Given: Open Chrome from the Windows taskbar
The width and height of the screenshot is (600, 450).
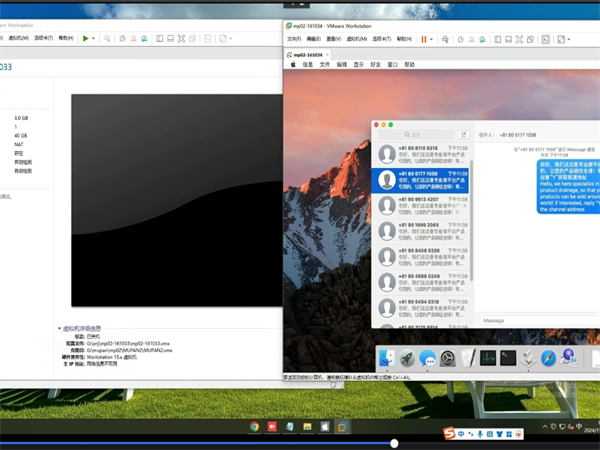Looking at the screenshot, I should point(255,427).
